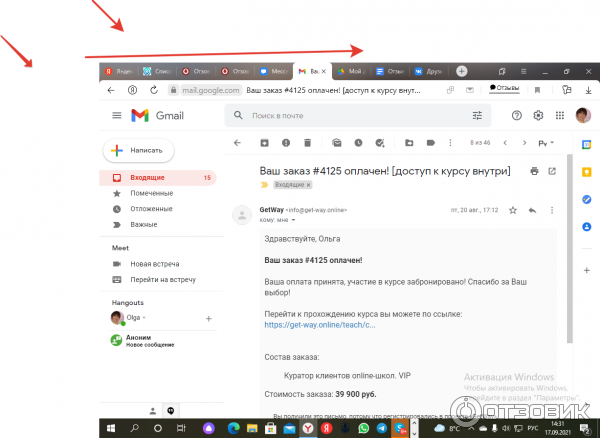Print the email with printer icon
Viewport: 600px width, 438px height.
click(x=535, y=171)
